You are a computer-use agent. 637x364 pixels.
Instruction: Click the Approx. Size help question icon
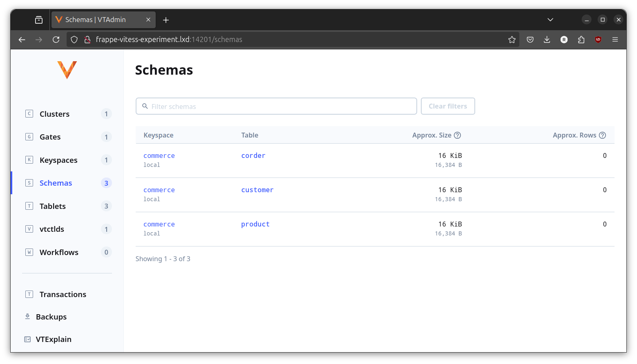point(458,135)
